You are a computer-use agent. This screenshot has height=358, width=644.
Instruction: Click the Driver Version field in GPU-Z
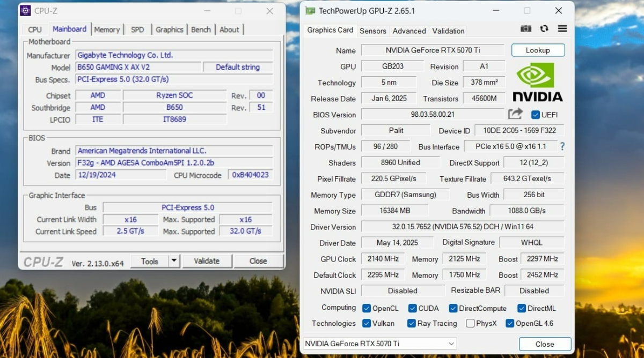(463, 227)
